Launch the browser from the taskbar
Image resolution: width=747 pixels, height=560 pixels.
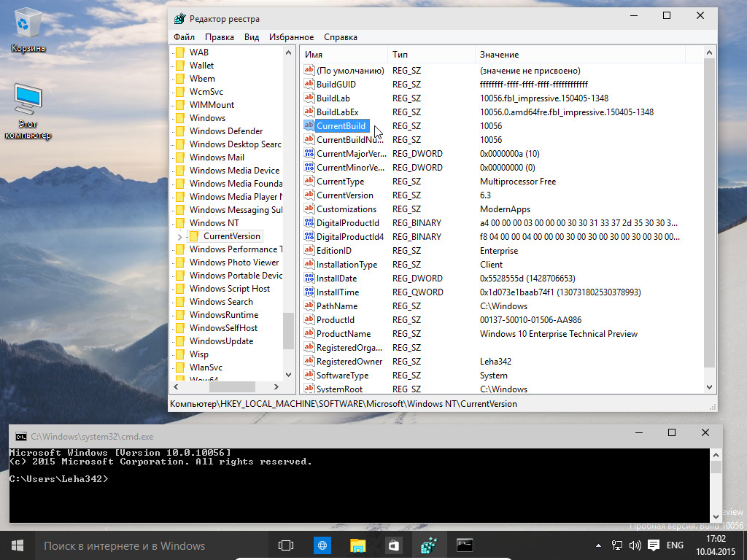click(x=322, y=545)
